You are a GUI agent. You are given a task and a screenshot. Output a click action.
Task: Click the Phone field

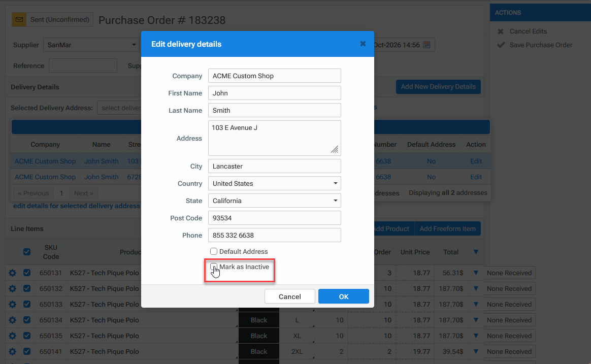pyautogui.click(x=274, y=235)
